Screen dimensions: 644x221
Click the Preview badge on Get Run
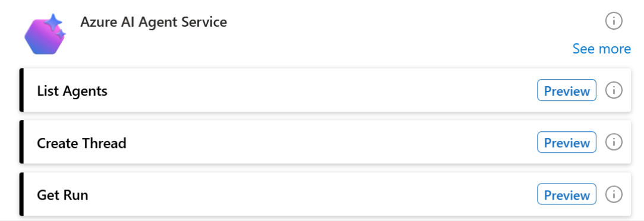point(567,194)
